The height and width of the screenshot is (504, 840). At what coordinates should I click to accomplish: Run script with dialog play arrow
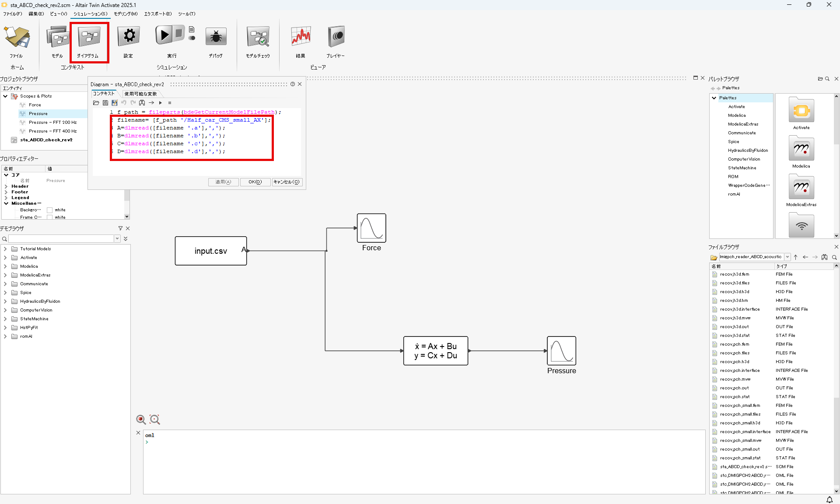click(x=161, y=103)
